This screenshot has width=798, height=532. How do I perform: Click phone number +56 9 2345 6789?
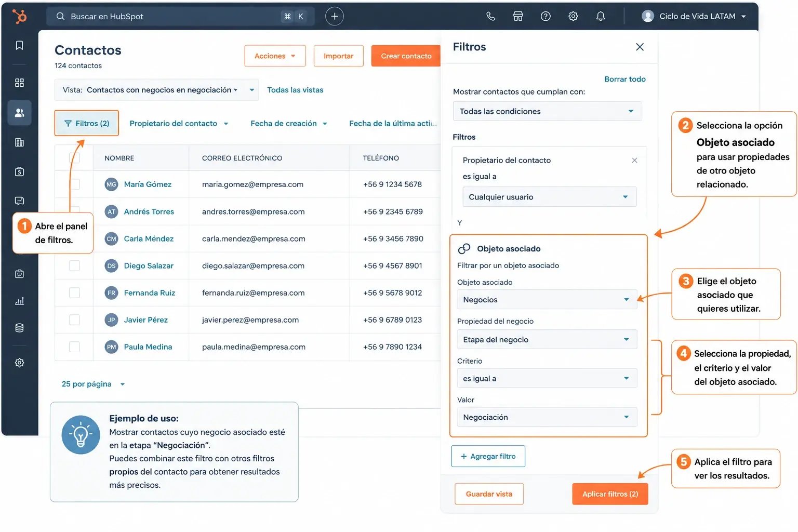point(393,211)
